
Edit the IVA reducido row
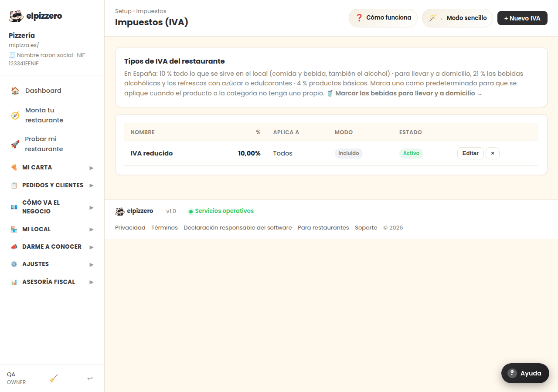click(x=470, y=153)
